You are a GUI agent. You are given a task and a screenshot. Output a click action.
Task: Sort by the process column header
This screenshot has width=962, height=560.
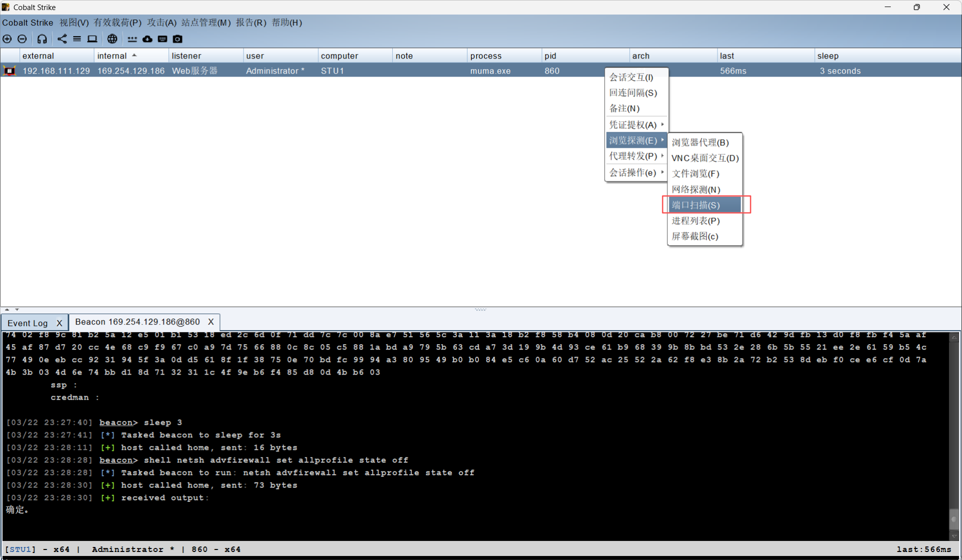[x=505, y=56]
